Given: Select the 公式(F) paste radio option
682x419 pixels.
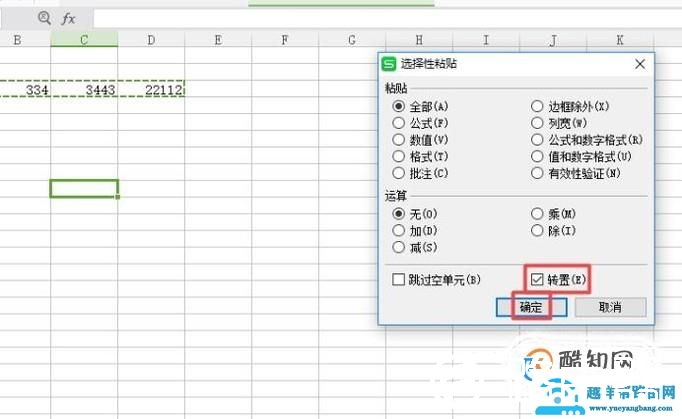Looking at the screenshot, I should pyautogui.click(x=398, y=123).
